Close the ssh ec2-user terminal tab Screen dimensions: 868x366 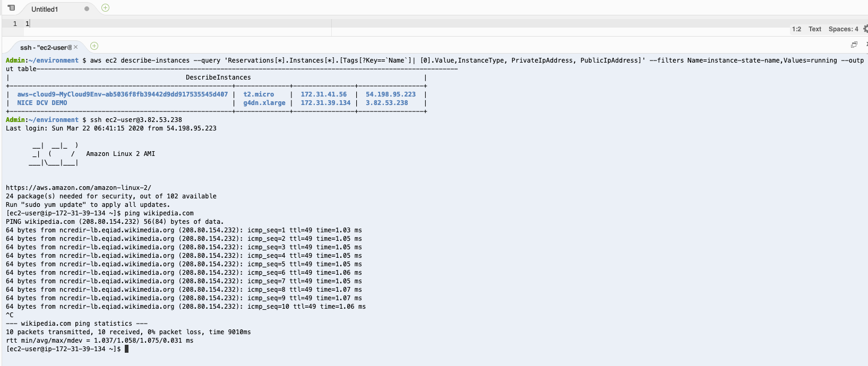click(76, 47)
